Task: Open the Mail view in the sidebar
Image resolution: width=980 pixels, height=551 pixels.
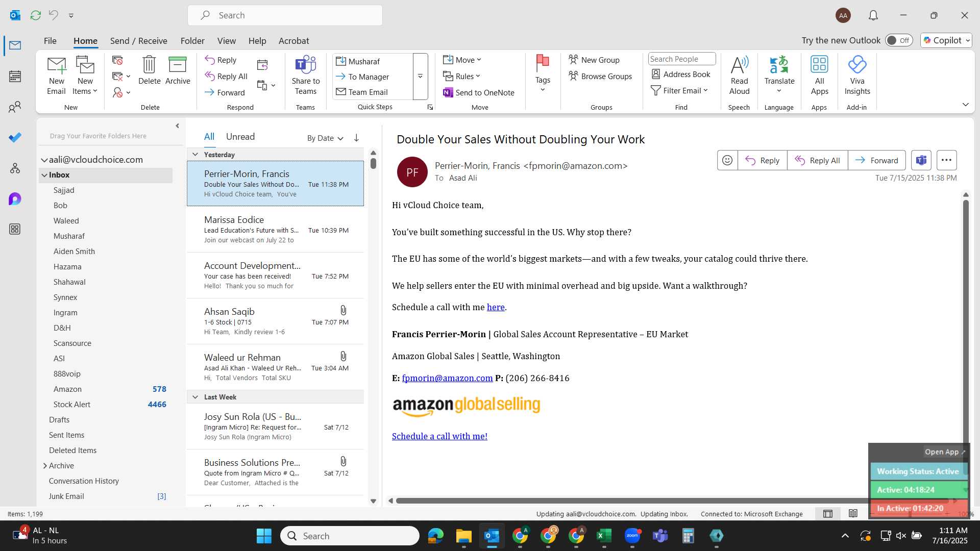Action: (x=15, y=45)
